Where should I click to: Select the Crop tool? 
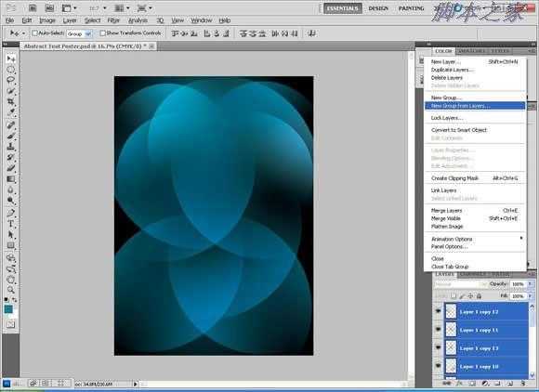coord(10,101)
